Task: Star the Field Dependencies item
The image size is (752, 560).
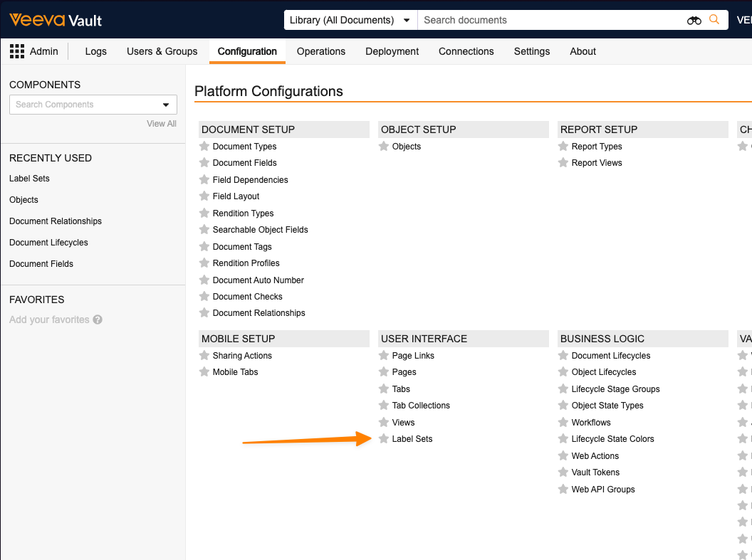Action: point(204,179)
